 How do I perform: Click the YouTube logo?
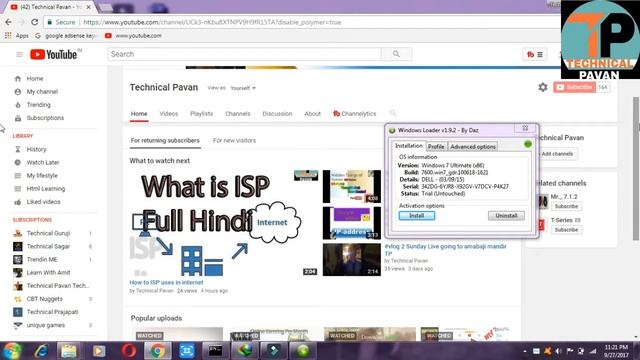point(53,54)
